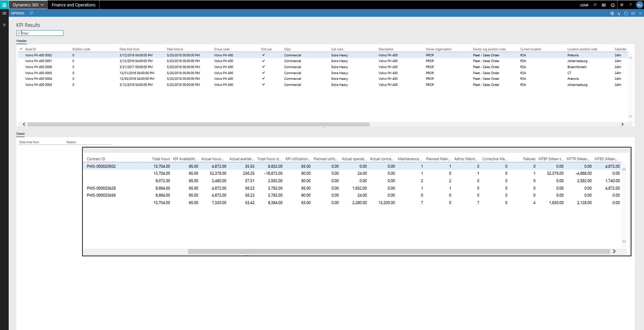
Task: Open Position code column header menu
Action: point(81,49)
